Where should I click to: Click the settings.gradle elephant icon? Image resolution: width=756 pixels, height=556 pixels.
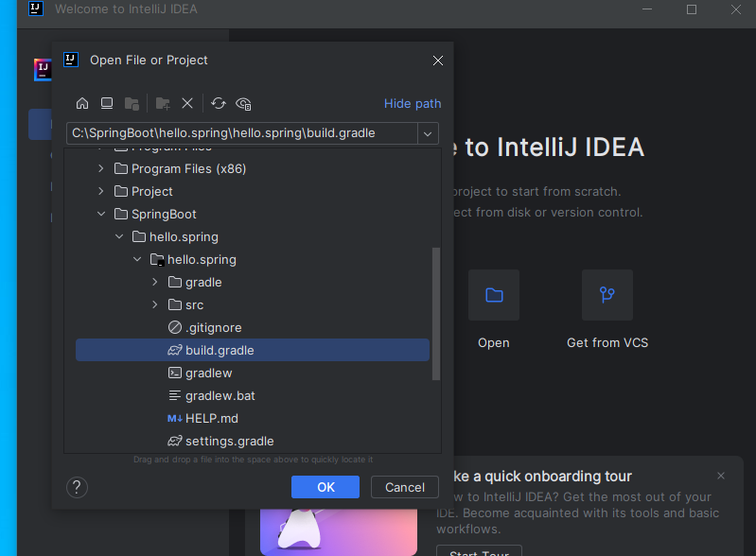pos(174,441)
